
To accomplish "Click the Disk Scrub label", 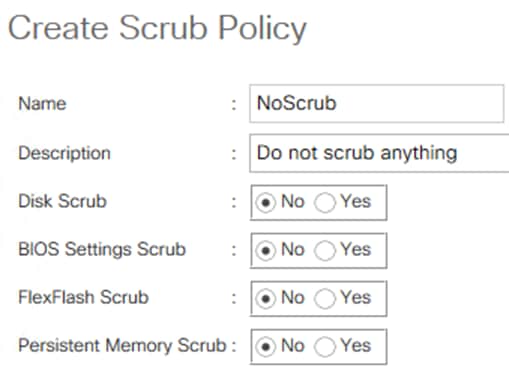I will point(62,201).
